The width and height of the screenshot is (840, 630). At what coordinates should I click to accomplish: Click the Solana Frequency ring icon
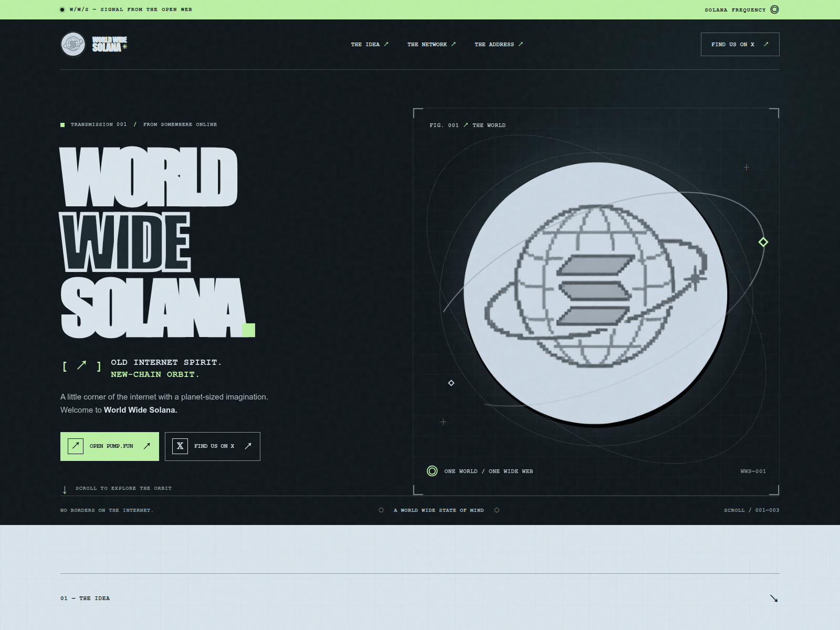[x=774, y=9]
